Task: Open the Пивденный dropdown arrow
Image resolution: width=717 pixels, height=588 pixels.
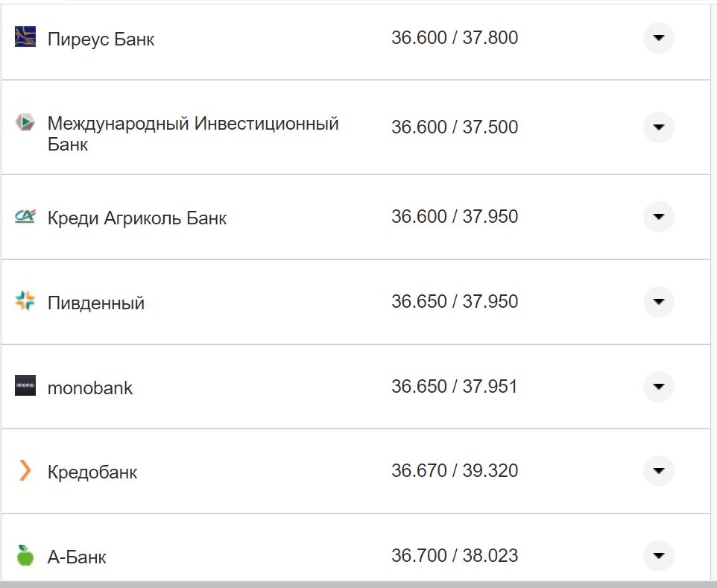Action: (658, 302)
